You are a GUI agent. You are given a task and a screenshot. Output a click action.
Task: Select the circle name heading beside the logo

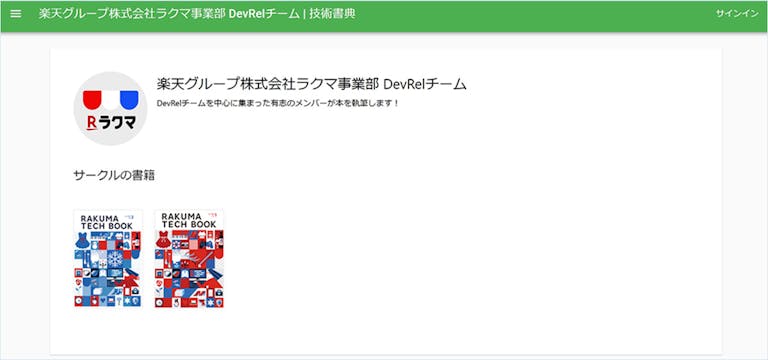tap(312, 84)
